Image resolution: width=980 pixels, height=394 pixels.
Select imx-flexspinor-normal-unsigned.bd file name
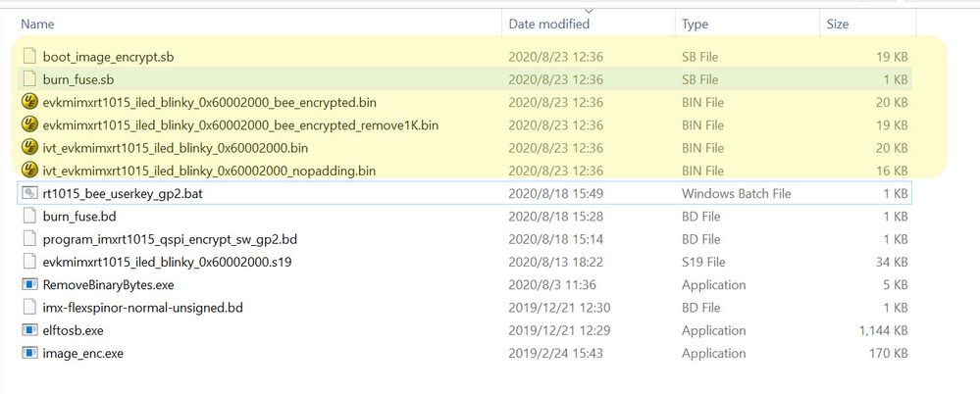[142, 308]
